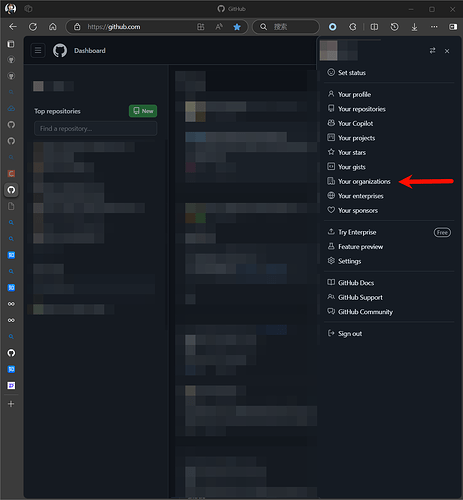
Task: Toggle the bookmark star in address bar
Action: click(x=237, y=27)
